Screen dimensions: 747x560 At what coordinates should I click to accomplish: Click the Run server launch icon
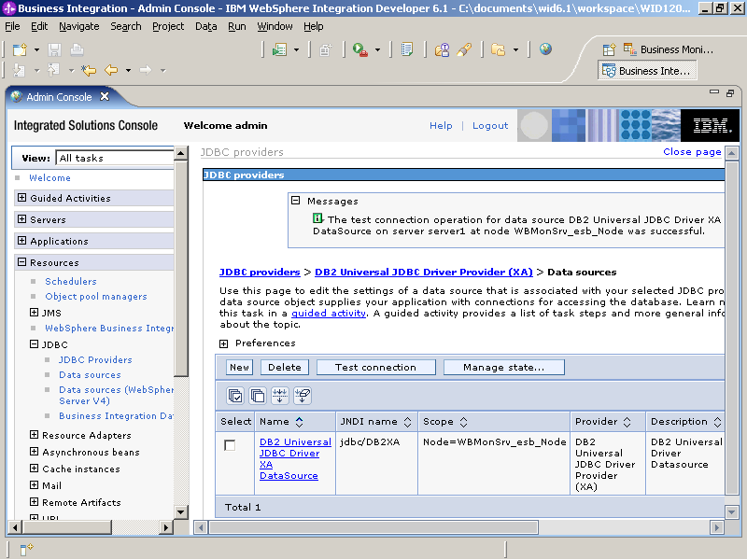coord(360,49)
